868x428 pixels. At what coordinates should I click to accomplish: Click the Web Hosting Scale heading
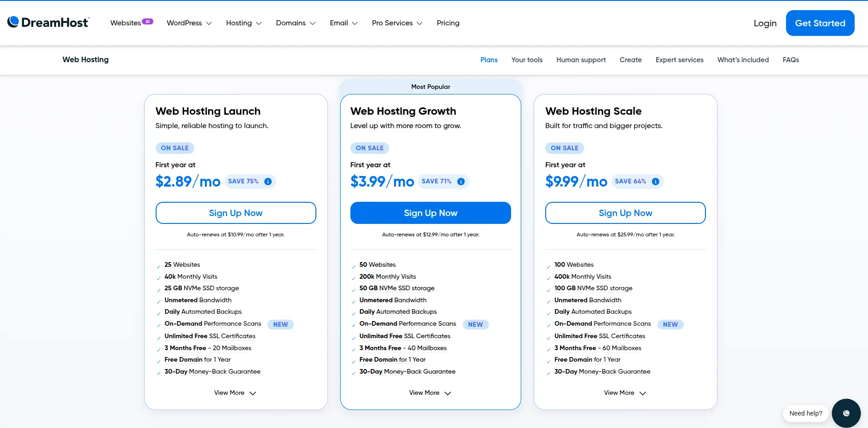[594, 111]
